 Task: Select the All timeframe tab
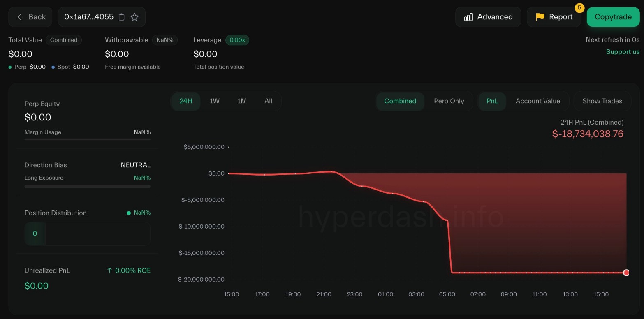[268, 101]
